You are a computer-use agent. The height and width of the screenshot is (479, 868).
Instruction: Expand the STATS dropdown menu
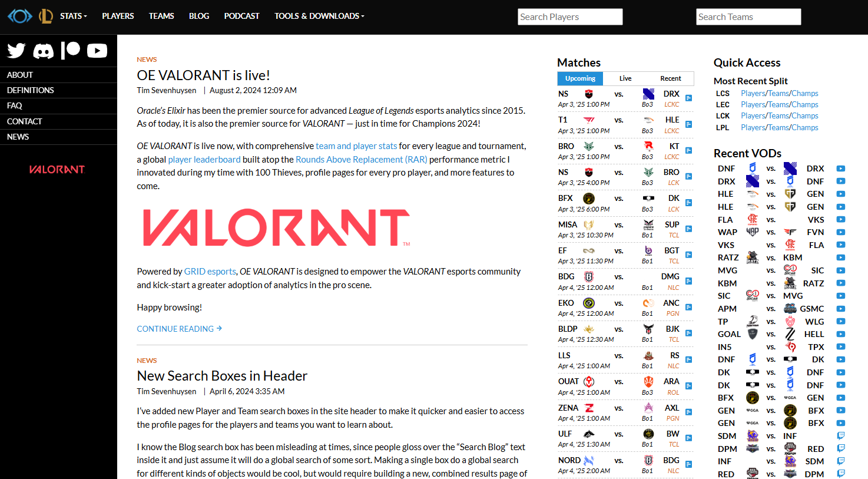[73, 16]
